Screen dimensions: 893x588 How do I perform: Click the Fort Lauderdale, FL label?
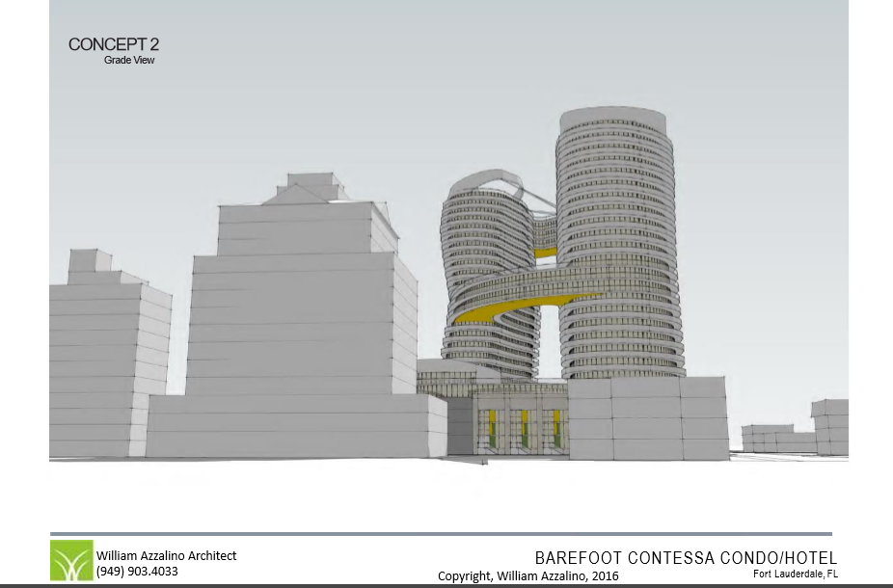795,575
